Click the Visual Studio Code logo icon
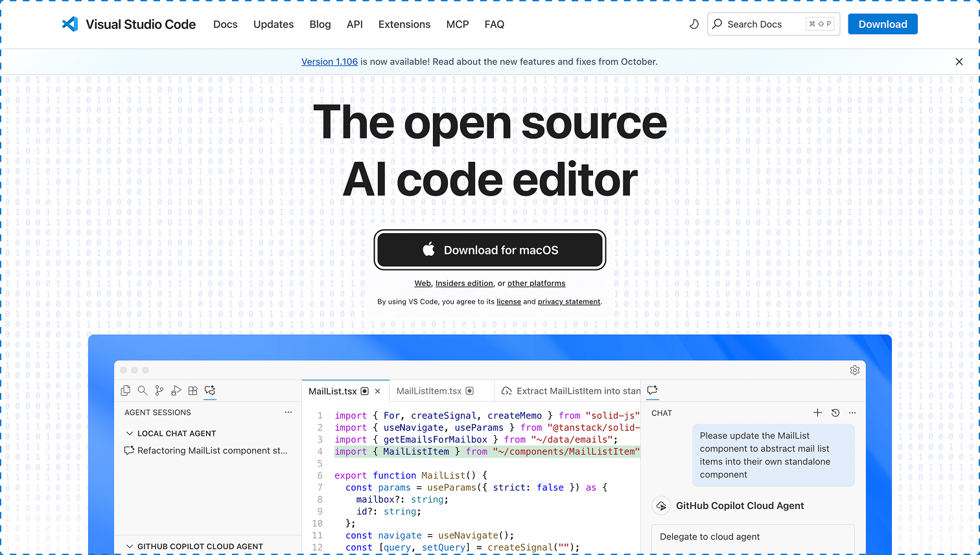The image size is (980, 555). click(69, 24)
